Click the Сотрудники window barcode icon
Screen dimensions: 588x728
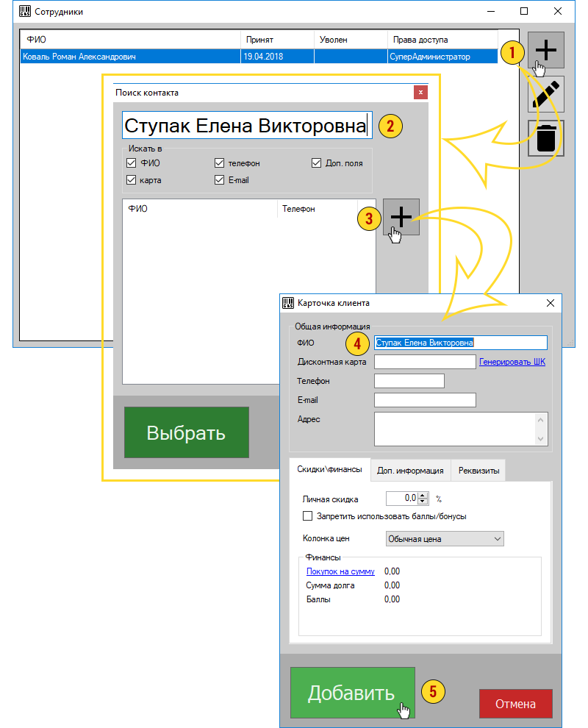(x=24, y=11)
